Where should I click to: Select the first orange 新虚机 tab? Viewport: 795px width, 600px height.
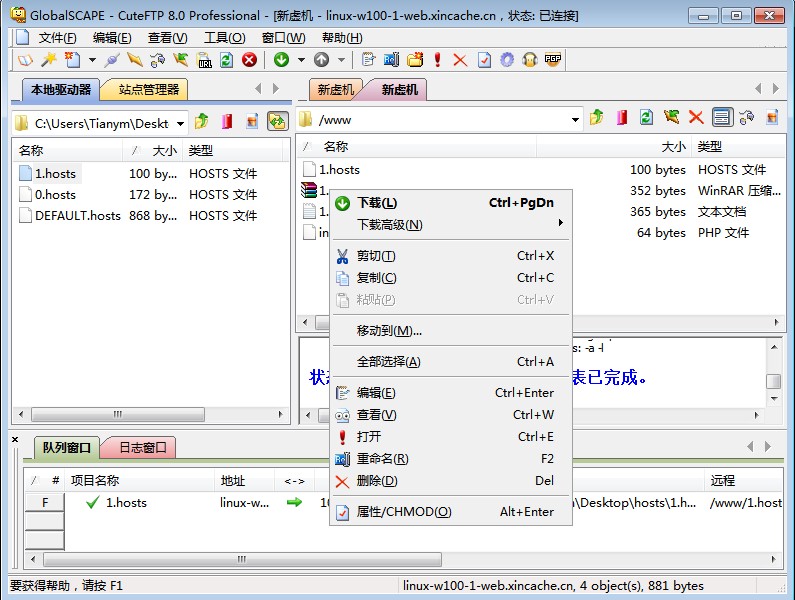[335, 90]
